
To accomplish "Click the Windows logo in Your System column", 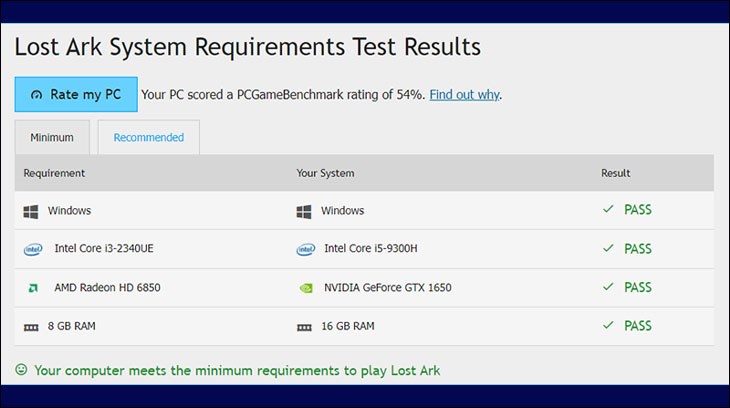I will (x=304, y=211).
